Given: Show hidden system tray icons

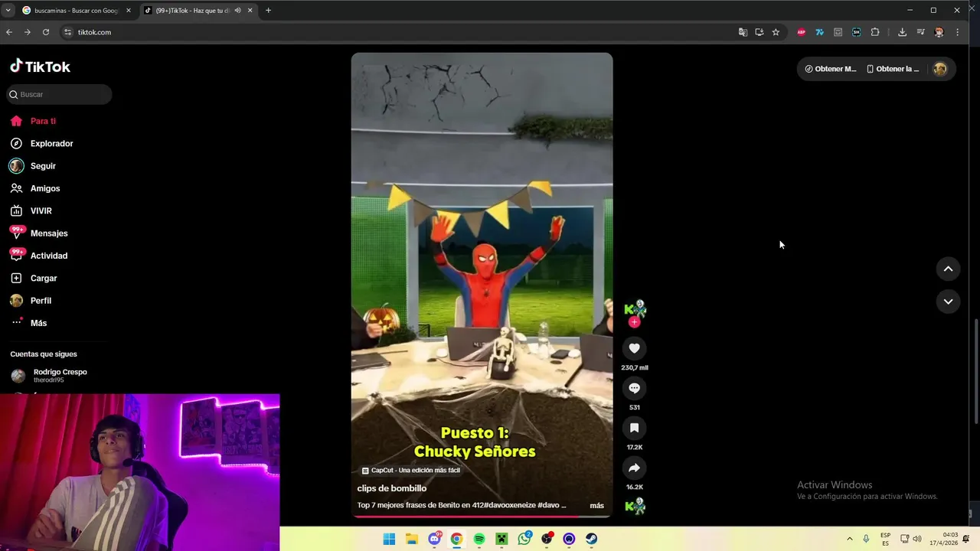Looking at the screenshot, I should tap(849, 539).
